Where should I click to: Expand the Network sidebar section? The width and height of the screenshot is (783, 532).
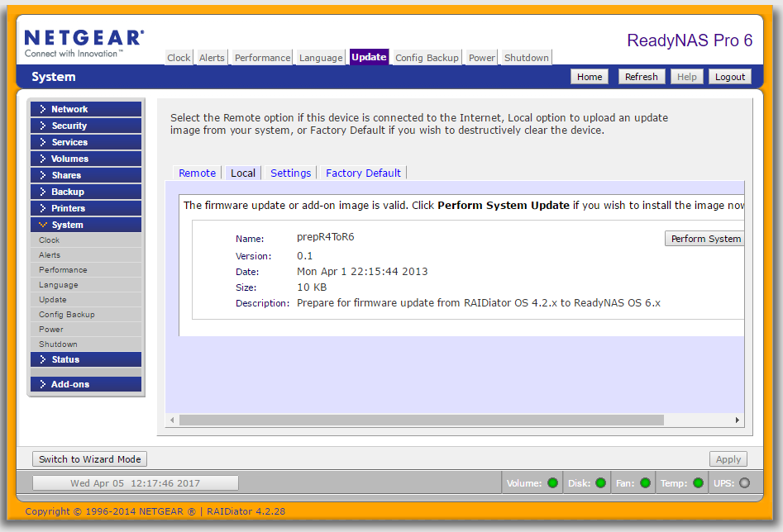coord(86,109)
